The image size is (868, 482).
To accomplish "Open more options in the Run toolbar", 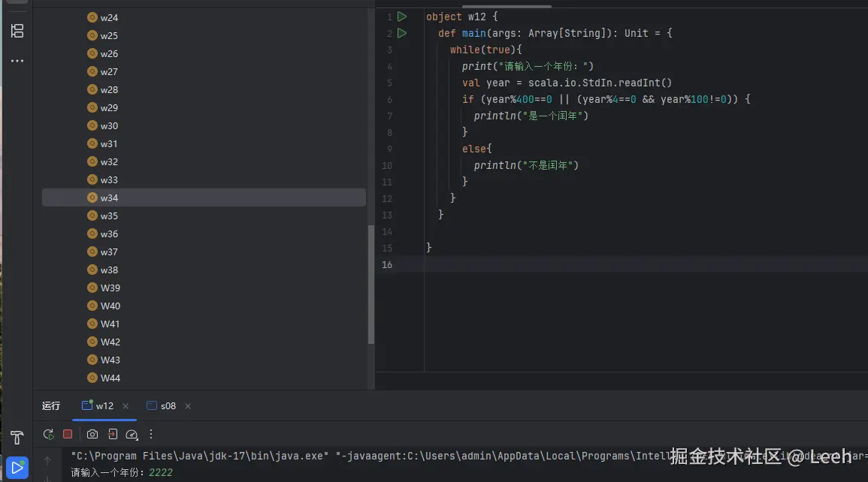I will [150, 435].
